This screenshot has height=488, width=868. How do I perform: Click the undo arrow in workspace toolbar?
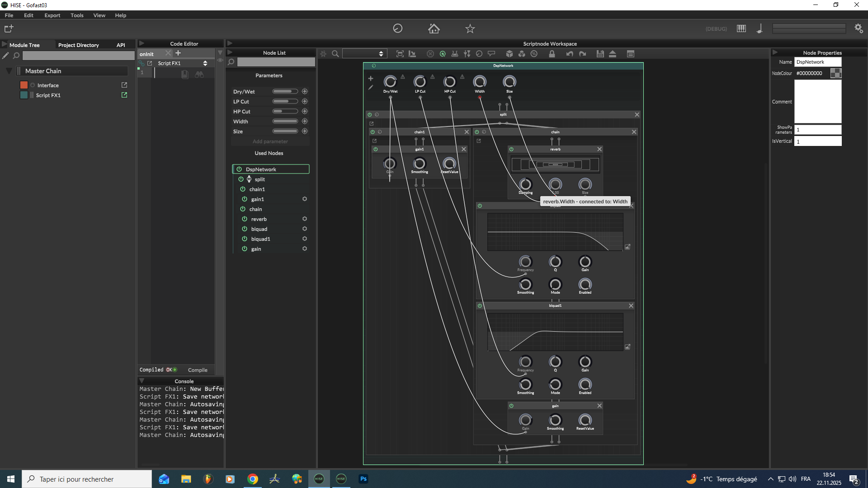click(x=570, y=54)
